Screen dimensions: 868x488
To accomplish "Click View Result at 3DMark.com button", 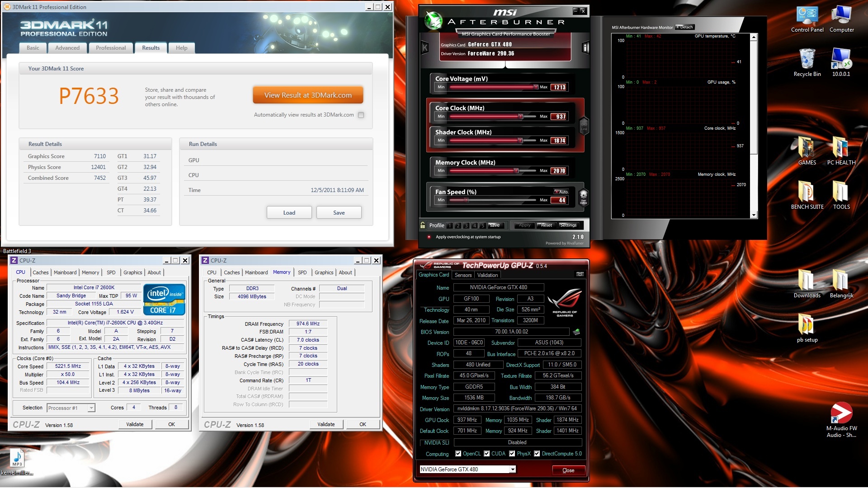I will point(308,95).
